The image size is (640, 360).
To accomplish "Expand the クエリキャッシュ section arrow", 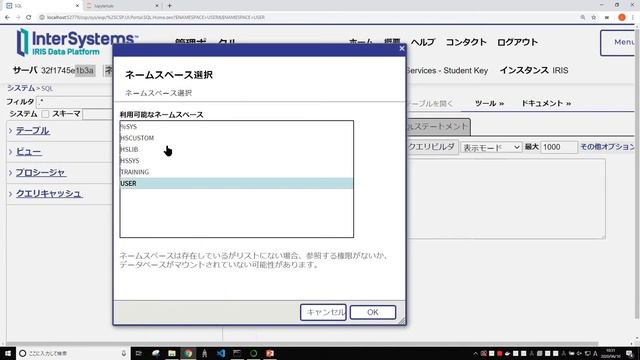I will pos(11,194).
